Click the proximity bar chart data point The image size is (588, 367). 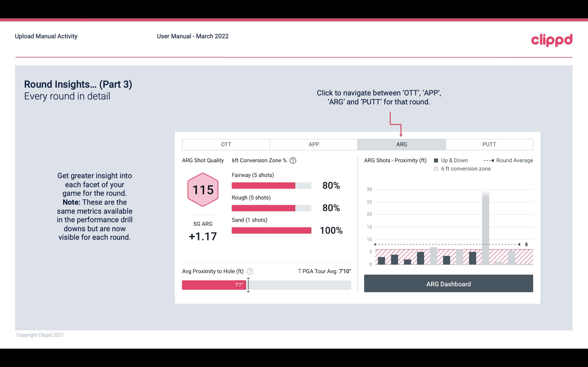coord(372,244)
